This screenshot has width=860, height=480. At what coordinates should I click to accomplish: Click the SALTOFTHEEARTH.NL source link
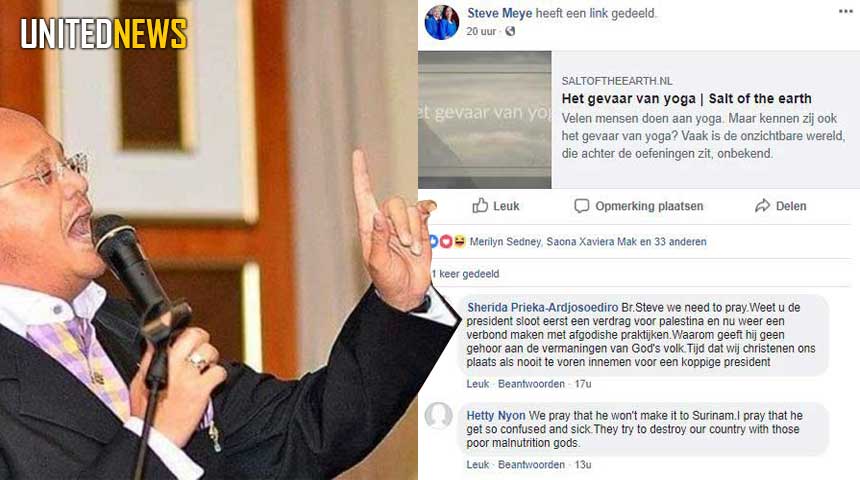(x=616, y=81)
